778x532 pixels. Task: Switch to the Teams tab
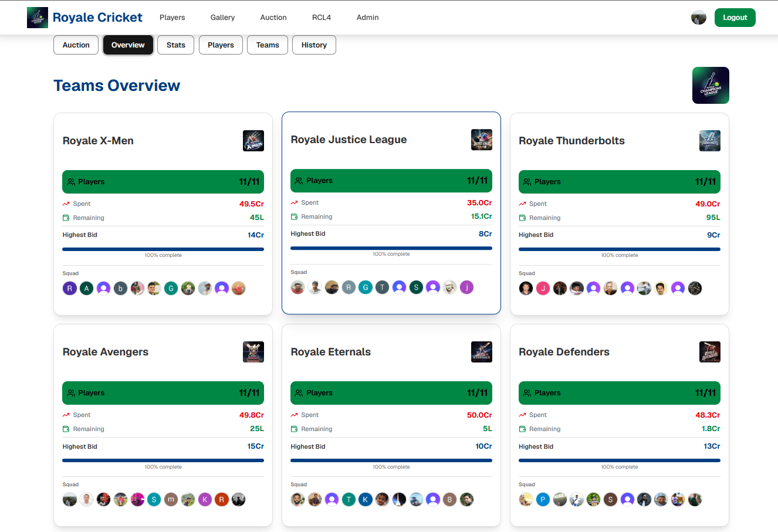[268, 45]
